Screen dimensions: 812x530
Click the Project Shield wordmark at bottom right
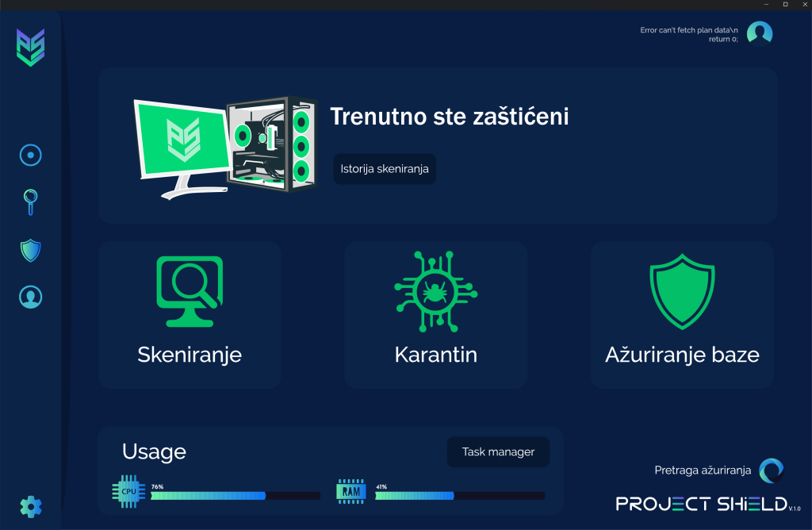pos(702,504)
